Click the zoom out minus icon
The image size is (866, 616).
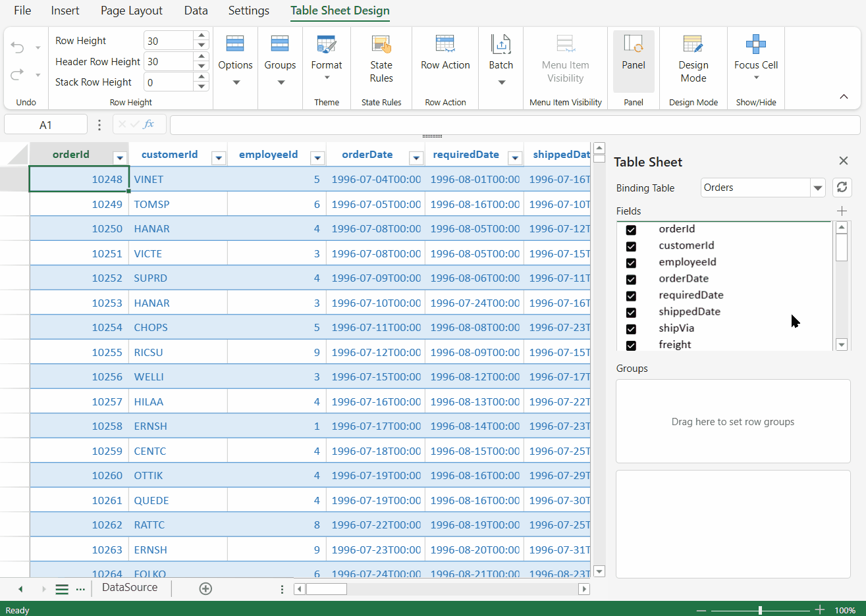point(701,611)
